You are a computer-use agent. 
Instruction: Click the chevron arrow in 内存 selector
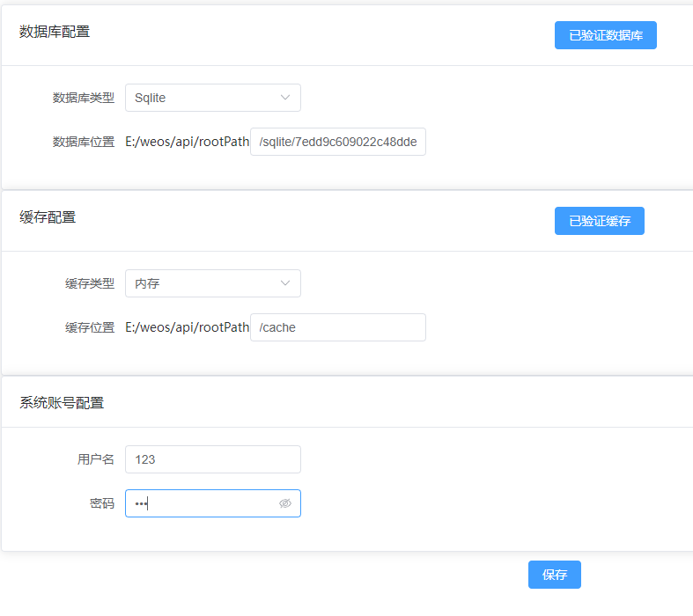(285, 283)
